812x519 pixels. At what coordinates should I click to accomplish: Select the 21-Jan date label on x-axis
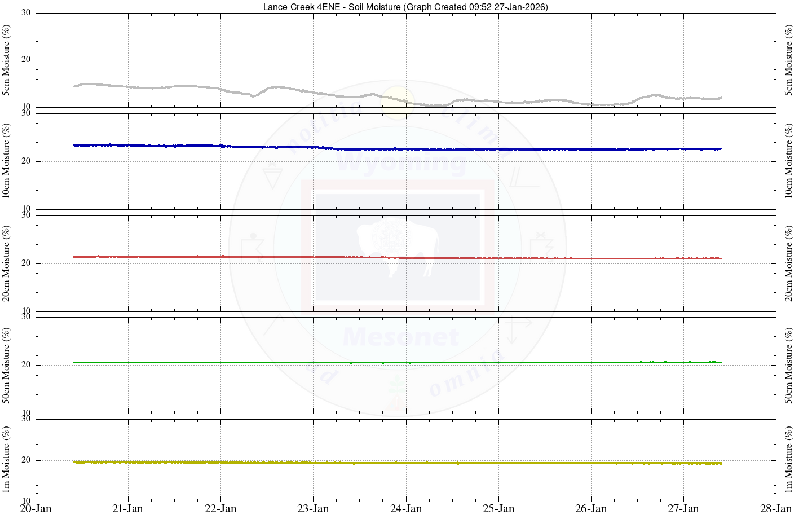coord(128,509)
